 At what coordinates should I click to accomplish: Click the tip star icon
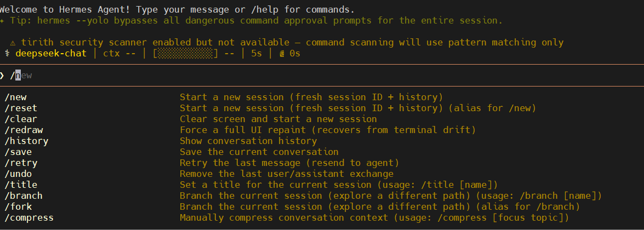coord(2,21)
